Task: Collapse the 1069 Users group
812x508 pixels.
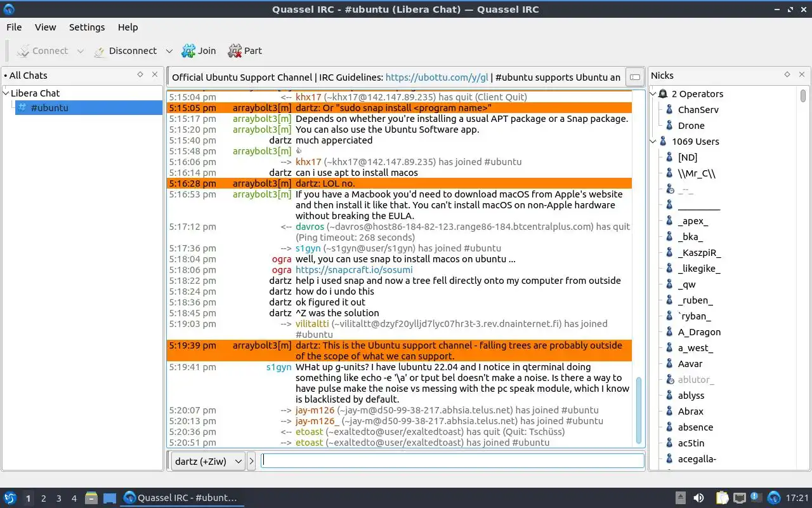Action: tap(654, 141)
